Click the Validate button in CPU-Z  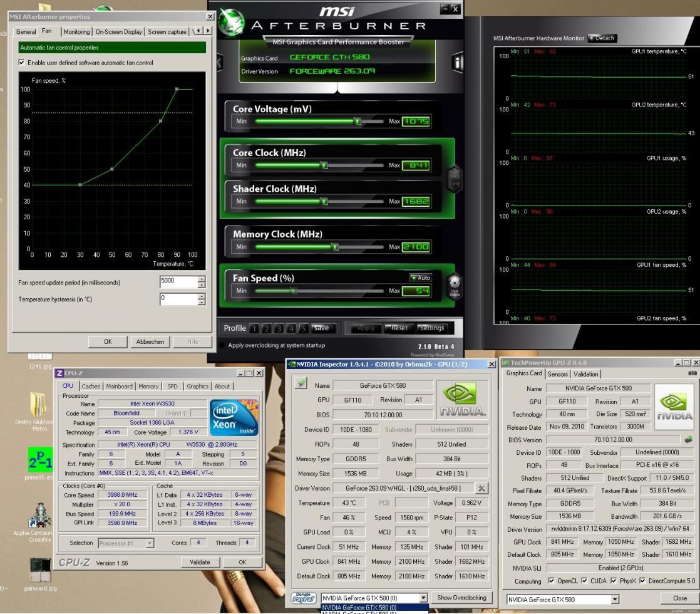tap(200, 562)
